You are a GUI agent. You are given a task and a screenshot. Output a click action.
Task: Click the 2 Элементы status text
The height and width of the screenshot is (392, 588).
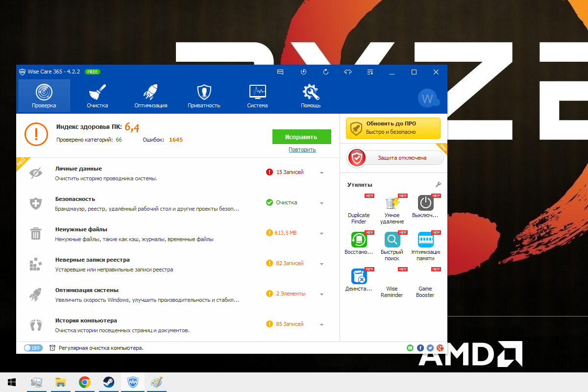click(291, 294)
